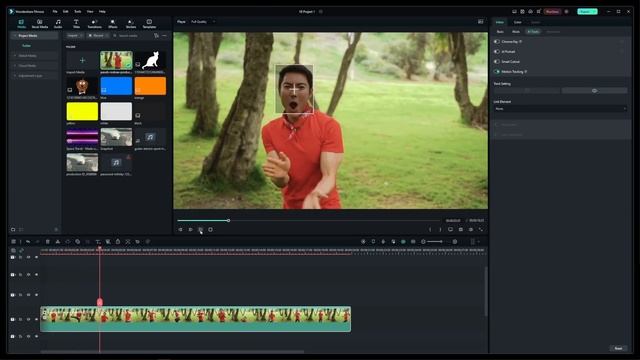Screen dimensions: 640x360
Task: Enable the Smart Cutout toggle
Action: [497, 61]
